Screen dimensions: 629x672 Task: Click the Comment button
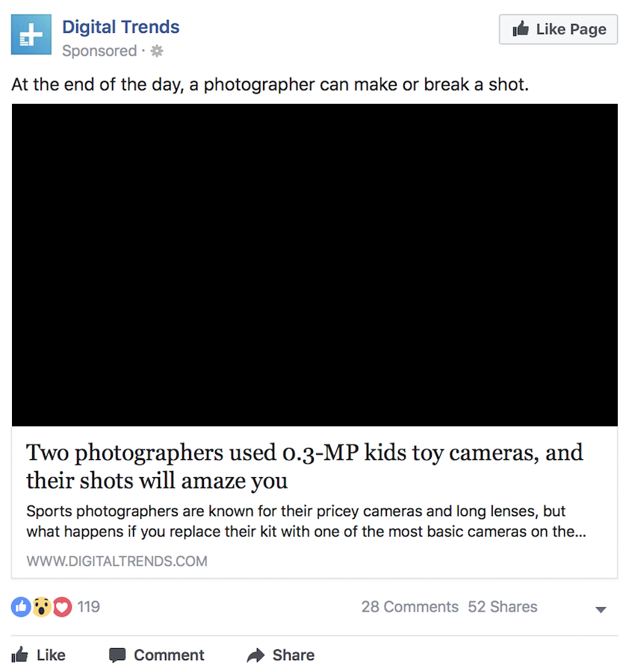coord(156,655)
